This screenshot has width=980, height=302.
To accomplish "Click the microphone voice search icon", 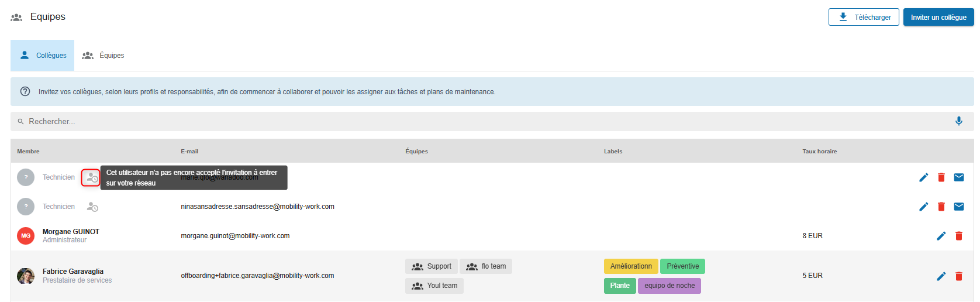I will tap(958, 121).
